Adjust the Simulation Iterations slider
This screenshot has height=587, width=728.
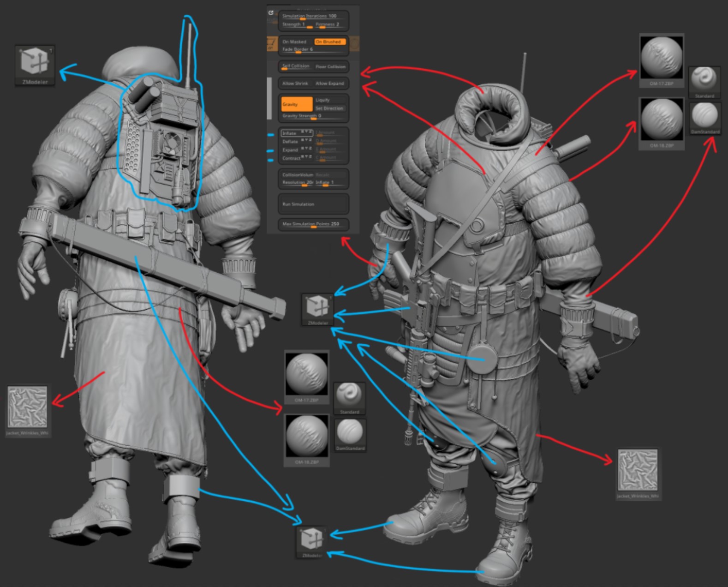[x=313, y=16]
